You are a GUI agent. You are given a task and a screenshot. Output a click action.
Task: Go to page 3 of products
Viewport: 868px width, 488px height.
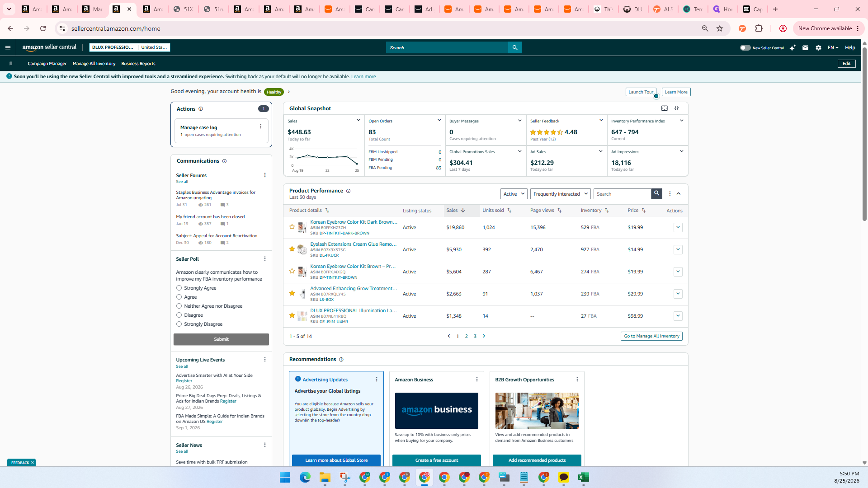pos(475,336)
